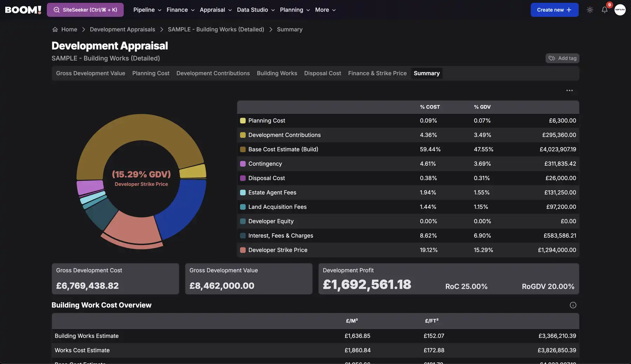The width and height of the screenshot is (631, 364).
Task: Click the tag icon beside Add tag
Action: coord(552,58)
